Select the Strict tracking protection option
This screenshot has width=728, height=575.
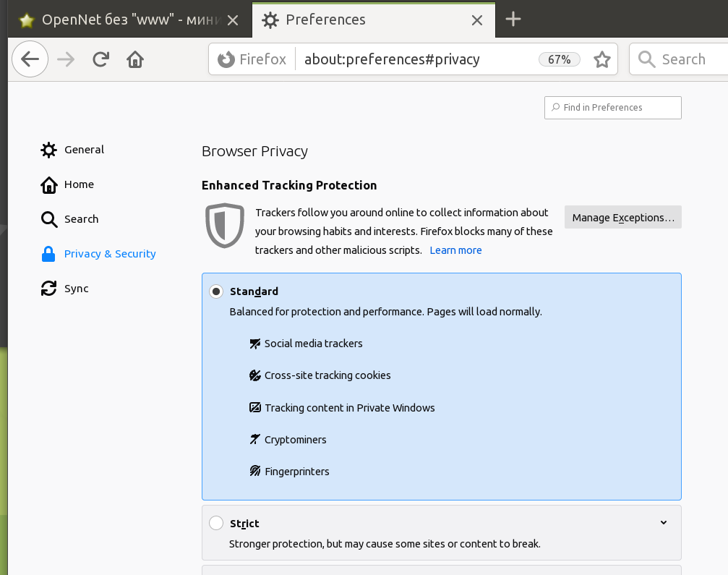(216, 524)
